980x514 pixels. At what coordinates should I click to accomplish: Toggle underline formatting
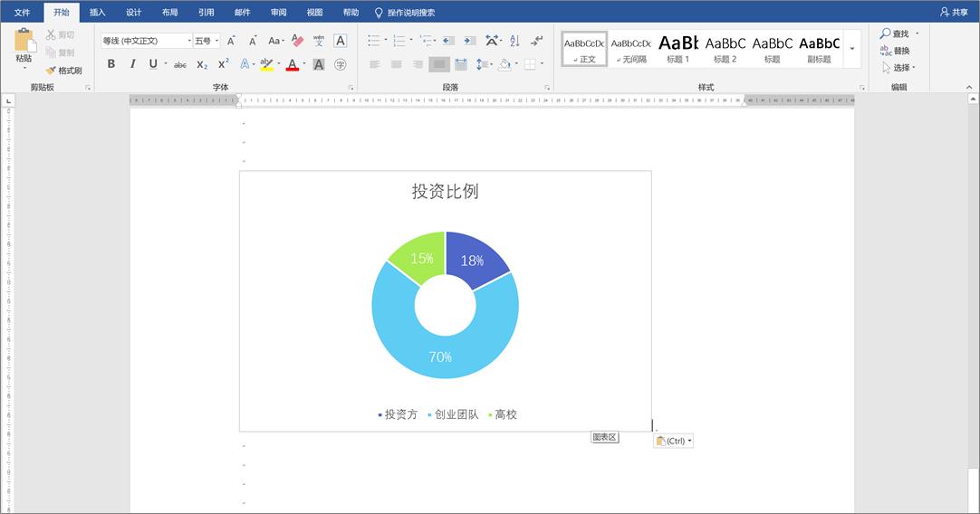[152, 63]
